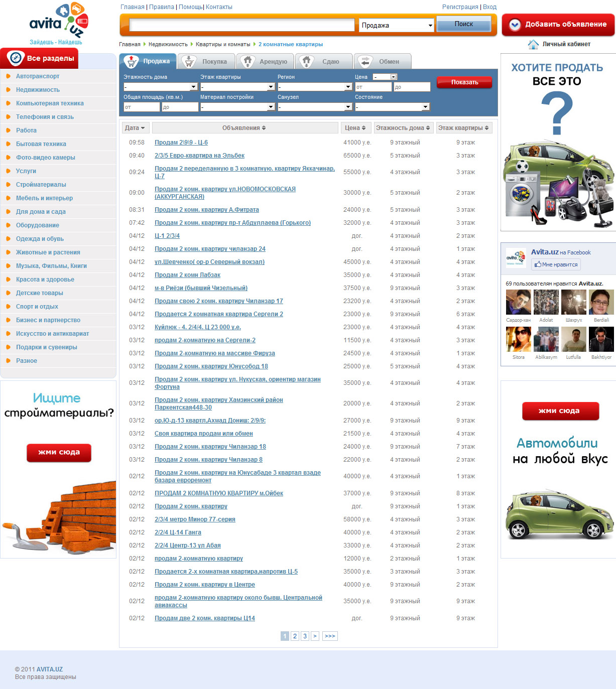The height and width of the screenshot is (689, 616).
Task: Click the compass icon in Все разделы
Action: [x=16, y=58]
